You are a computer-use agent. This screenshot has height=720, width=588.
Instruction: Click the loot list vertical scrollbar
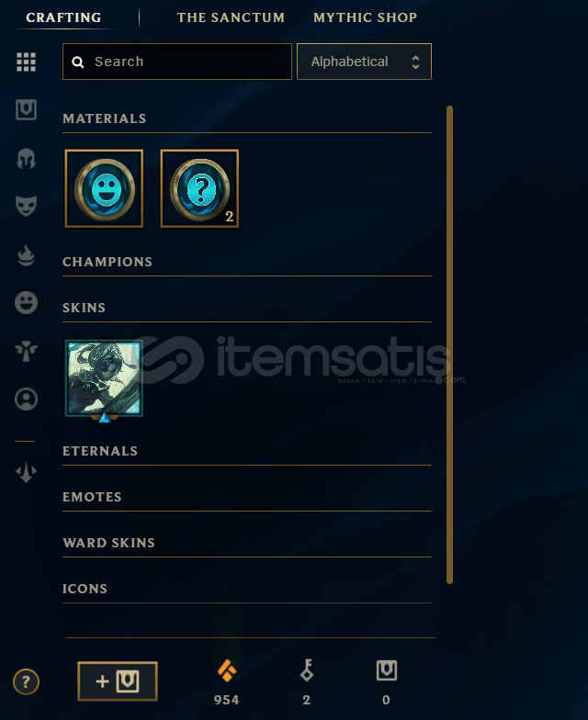coord(450,345)
